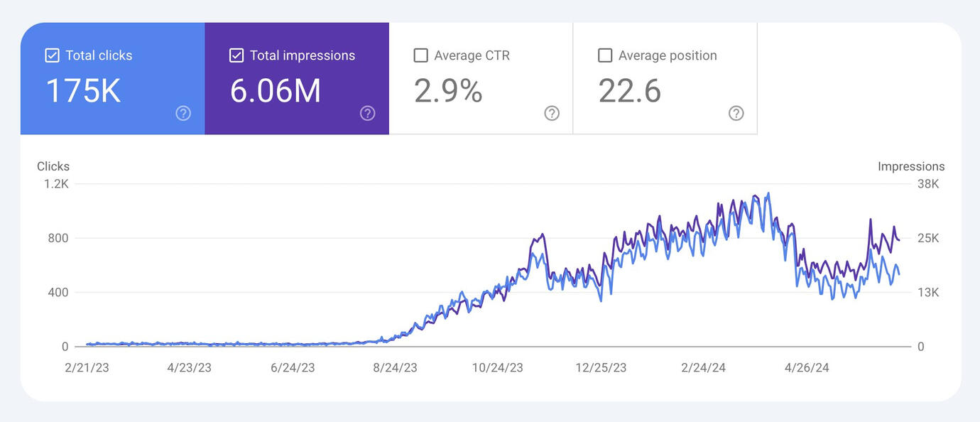Uncheck the Total impressions checkbox

pyautogui.click(x=236, y=55)
